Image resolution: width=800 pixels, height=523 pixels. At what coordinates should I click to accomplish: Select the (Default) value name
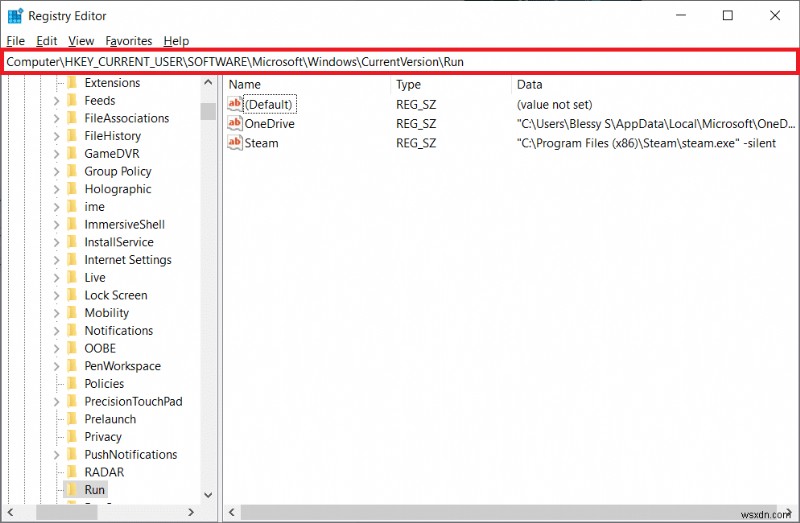pos(269,105)
